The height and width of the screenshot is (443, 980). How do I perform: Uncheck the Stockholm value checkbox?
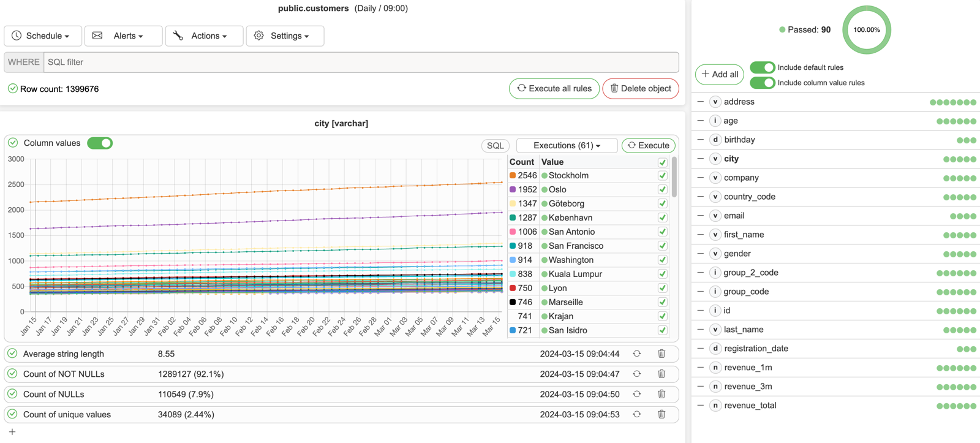[662, 176]
